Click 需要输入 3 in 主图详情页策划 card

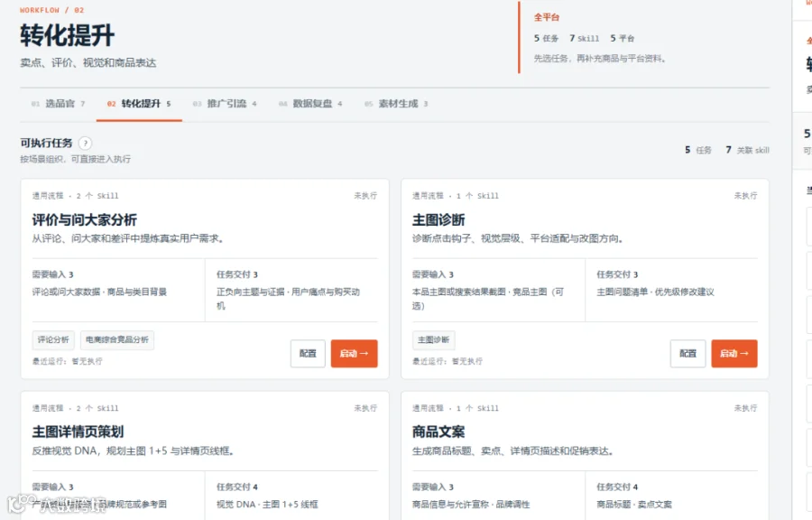(x=53, y=487)
